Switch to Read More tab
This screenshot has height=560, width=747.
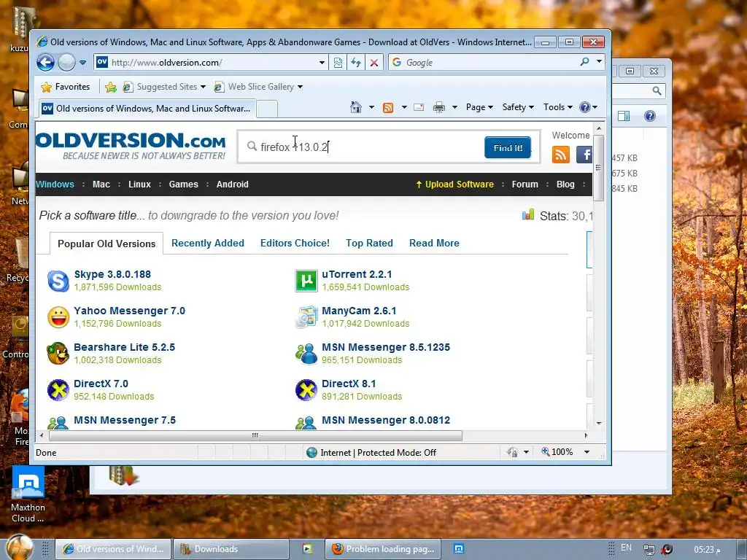434,243
